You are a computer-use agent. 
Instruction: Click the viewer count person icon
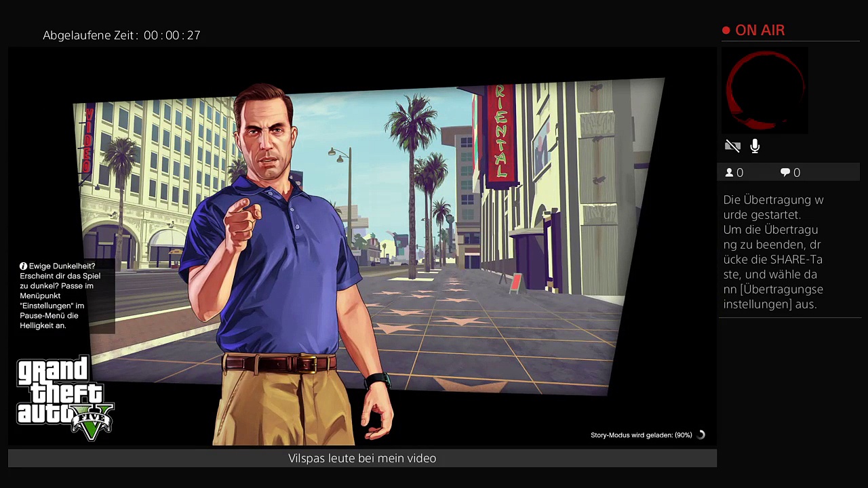[730, 173]
